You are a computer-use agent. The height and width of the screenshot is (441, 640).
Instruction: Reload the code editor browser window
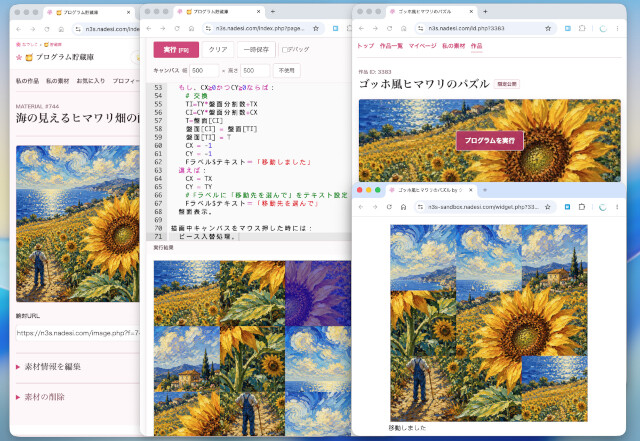(177, 28)
